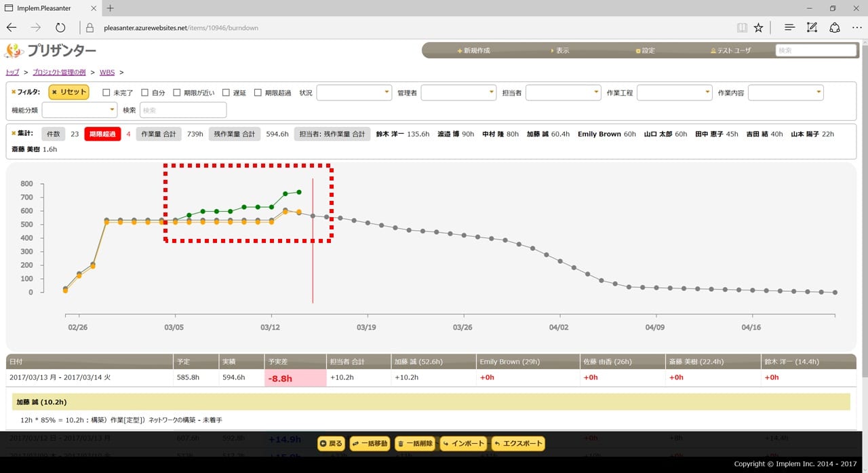Viewport: 868px width, 473px height.
Task: Click the Share icon in browser toolbar
Action: point(835,28)
